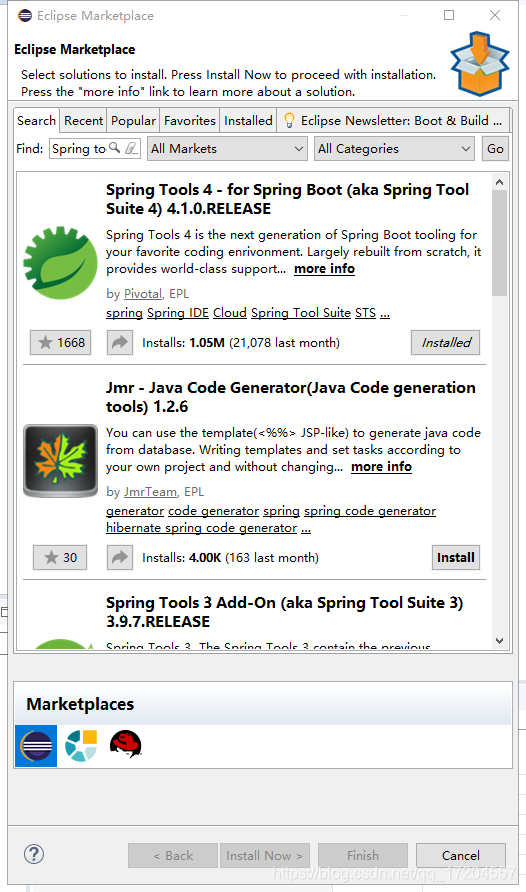Switch to the Popular tab

coord(133,121)
